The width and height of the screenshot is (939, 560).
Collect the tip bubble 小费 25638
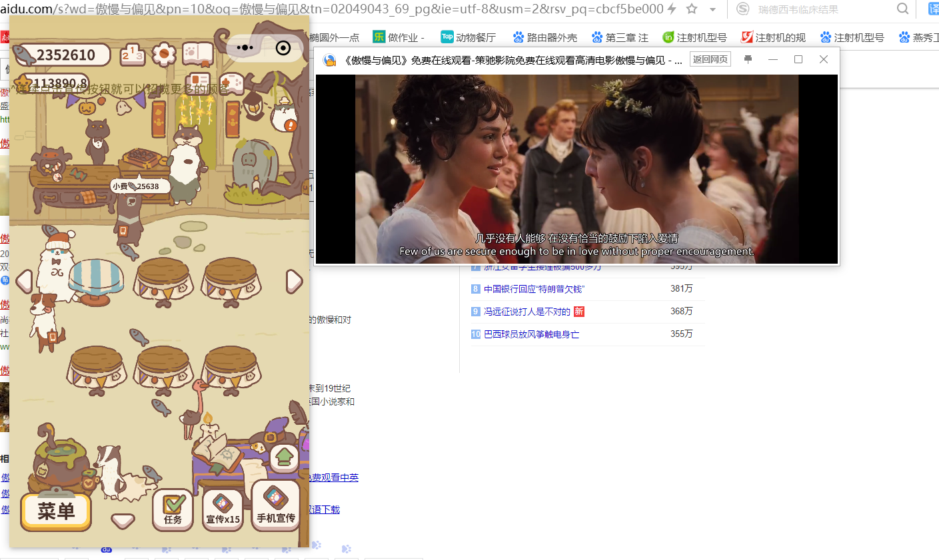pyautogui.click(x=139, y=186)
